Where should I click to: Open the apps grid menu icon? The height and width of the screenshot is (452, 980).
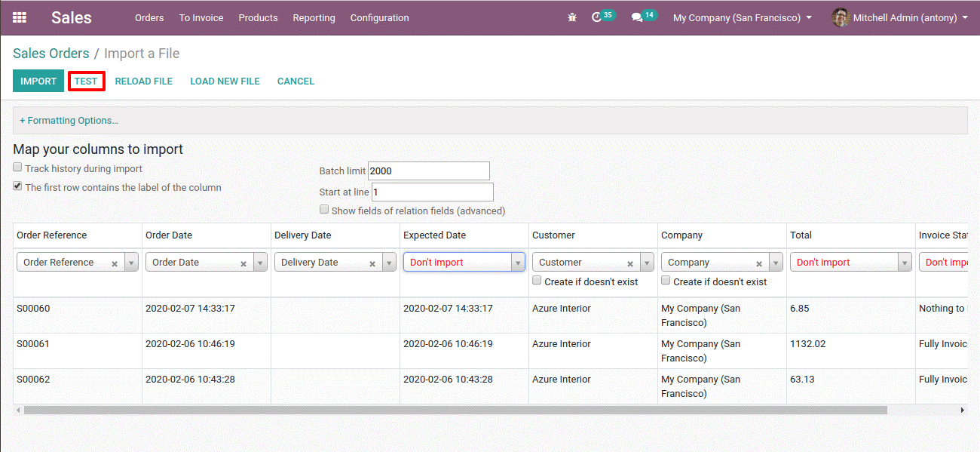click(x=20, y=17)
